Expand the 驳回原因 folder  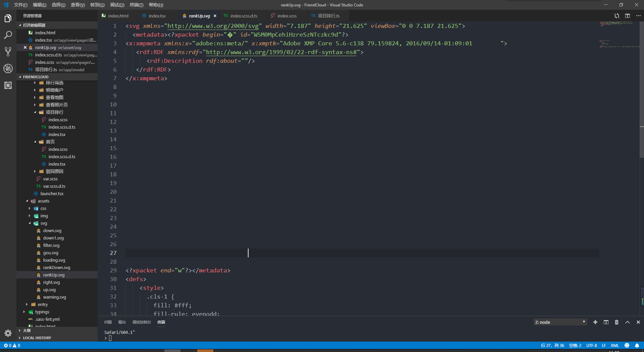click(x=54, y=171)
